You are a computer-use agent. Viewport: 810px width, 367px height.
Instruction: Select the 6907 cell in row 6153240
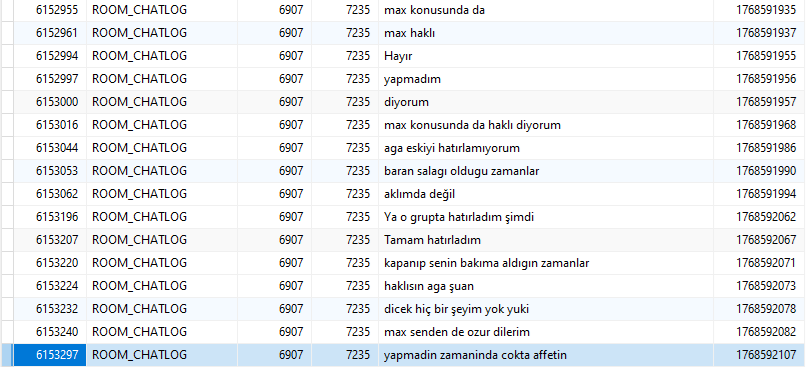pos(274,332)
